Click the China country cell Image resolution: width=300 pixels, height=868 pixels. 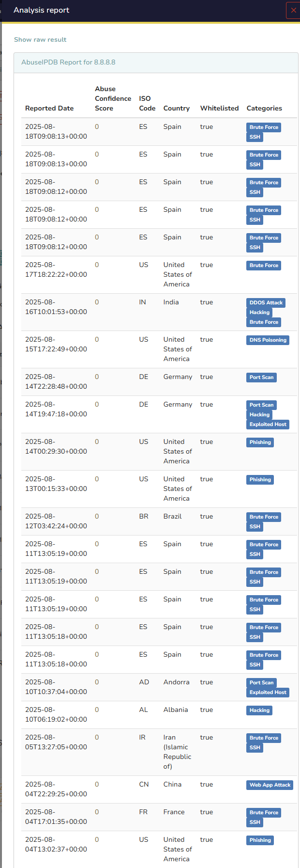pos(172,785)
